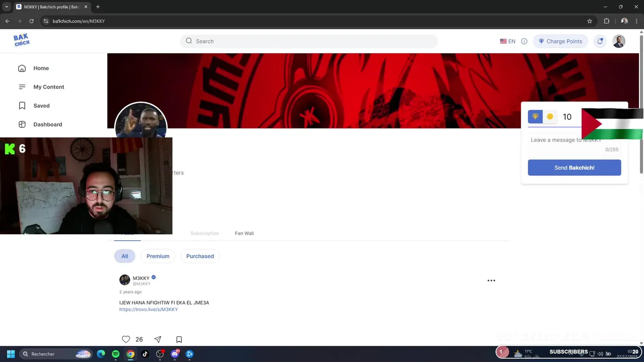The height and width of the screenshot is (362, 644).
Task: Click the Saved bookmark sidebar icon
Action: tap(22, 106)
